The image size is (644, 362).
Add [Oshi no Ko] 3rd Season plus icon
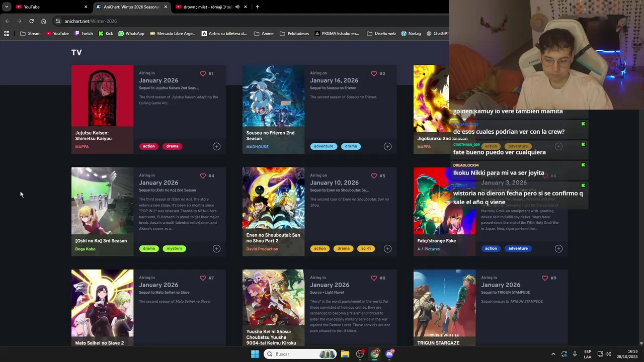pyautogui.click(x=216, y=248)
